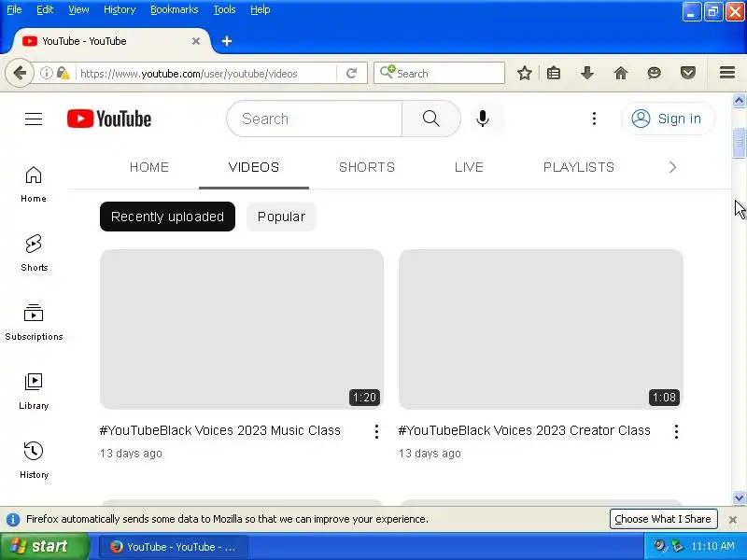Viewport: 747px width, 560px height.
Task: Select the Popular filter chip
Action: pos(281,217)
